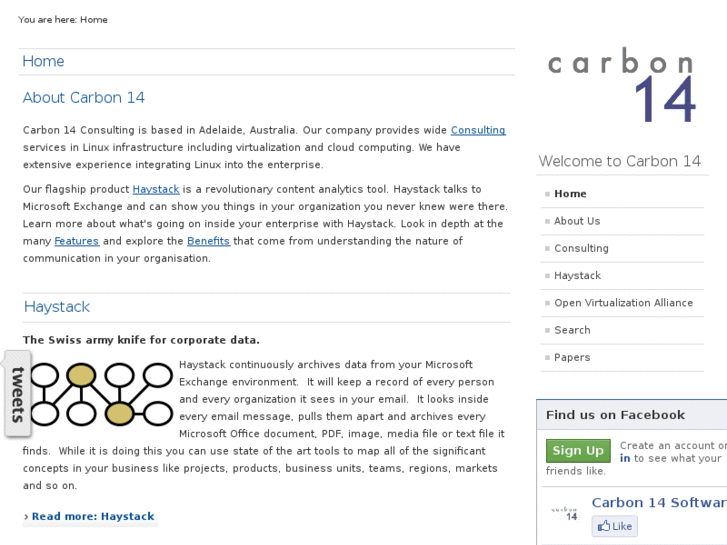
Task: Open About Us menu item
Action: pyautogui.click(x=577, y=221)
